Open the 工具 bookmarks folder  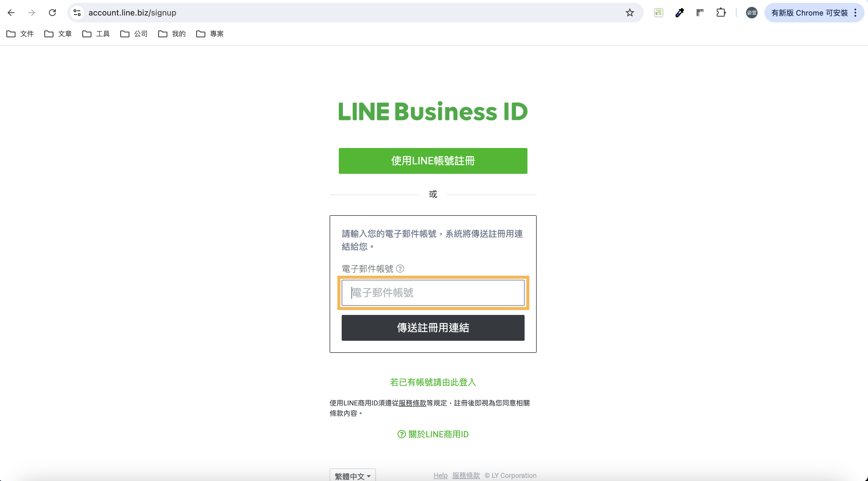click(x=96, y=34)
